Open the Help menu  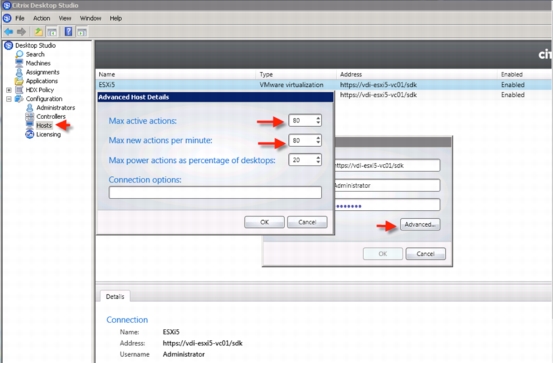click(116, 18)
